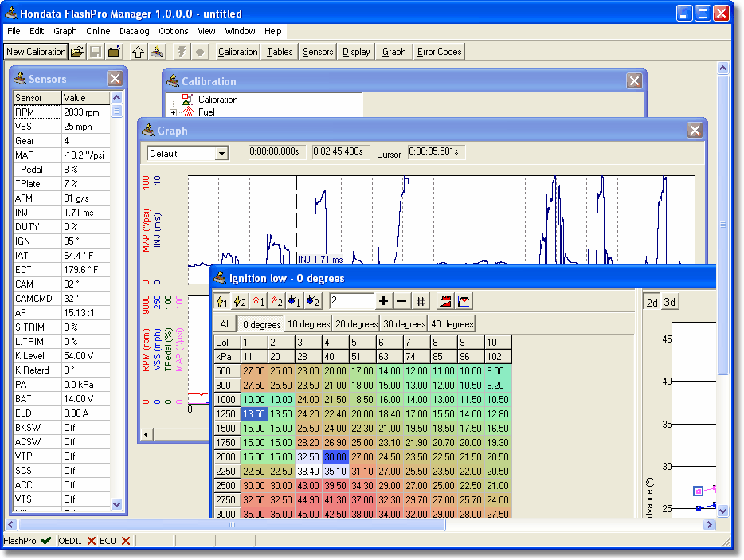This screenshot has width=744, height=560.
Task: Switch table graph to 2d view
Action: coord(652,303)
